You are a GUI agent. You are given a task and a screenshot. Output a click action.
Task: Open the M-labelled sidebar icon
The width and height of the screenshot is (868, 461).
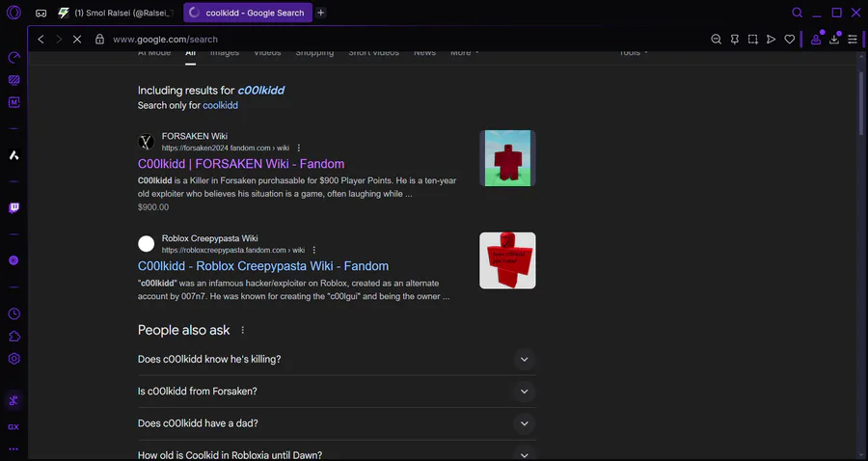pos(14,102)
